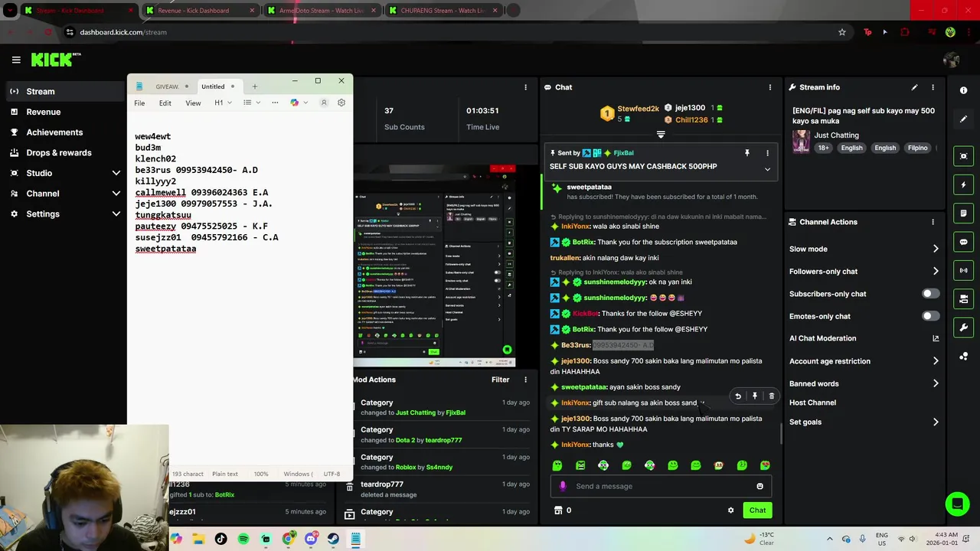This screenshot has width=980, height=551.
Task: Collapse the chat leaderboard handle
Action: [661, 135]
